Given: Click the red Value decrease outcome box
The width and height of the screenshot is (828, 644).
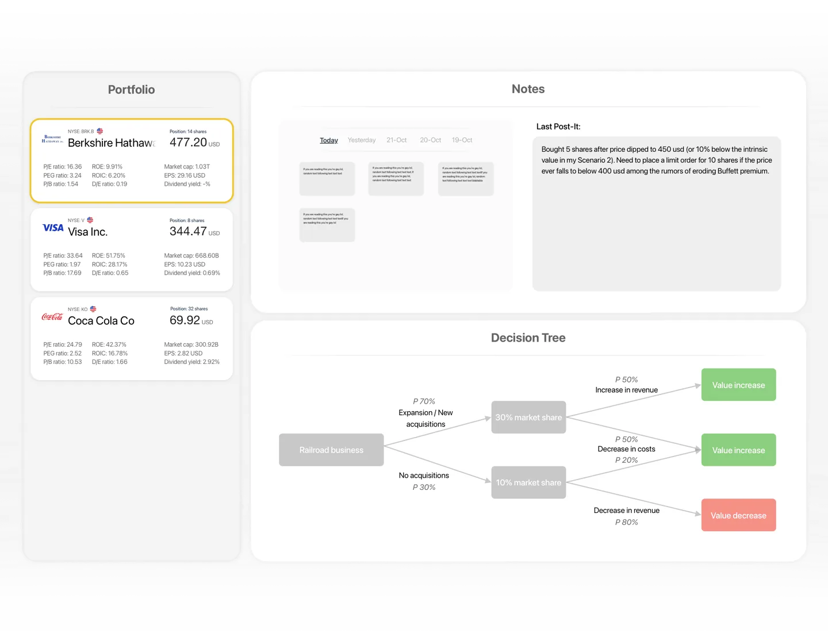Looking at the screenshot, I should tap(739, 515).
